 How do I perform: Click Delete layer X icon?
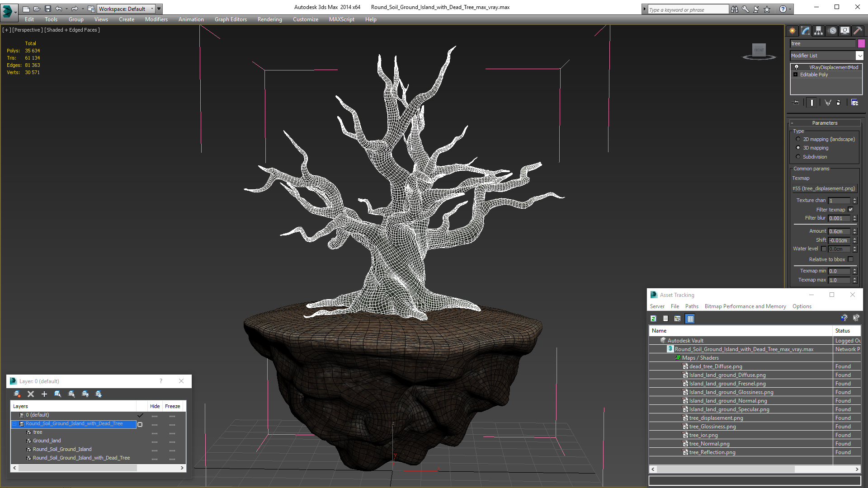(31, 394)
